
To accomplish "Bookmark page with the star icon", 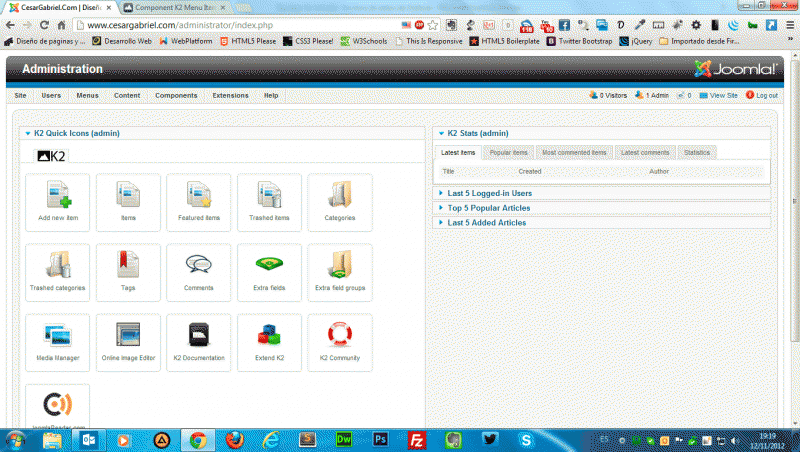I will tap(433, 25).
